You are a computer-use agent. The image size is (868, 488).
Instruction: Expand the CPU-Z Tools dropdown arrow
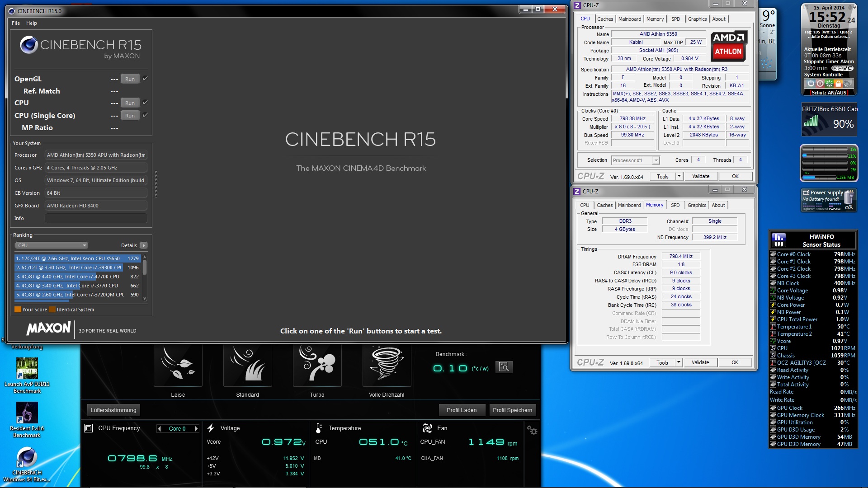click(x=679, y=176)
